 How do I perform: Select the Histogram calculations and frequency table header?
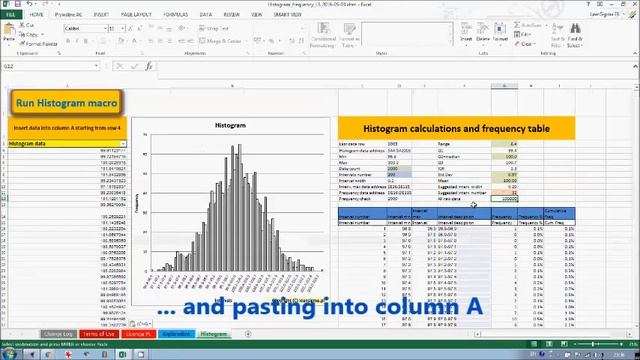456,128
